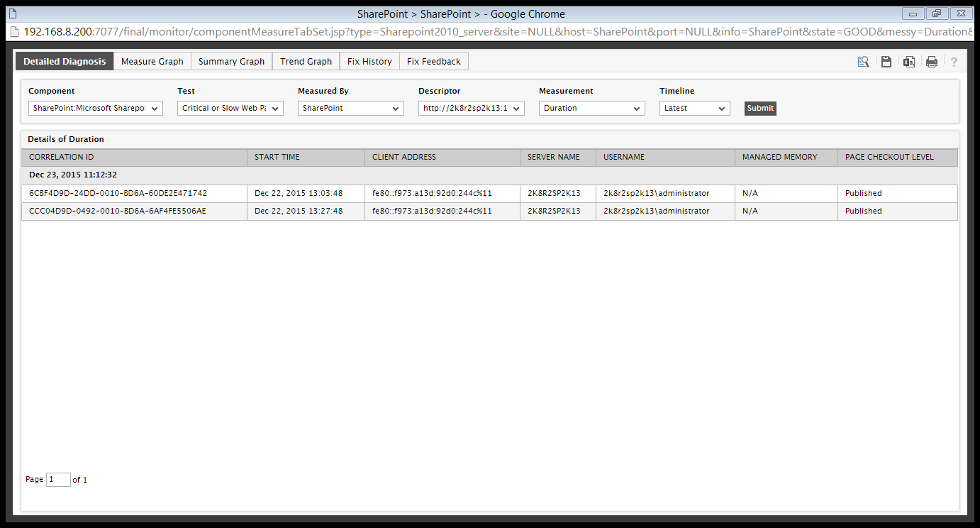
Task: Restore down the Chrome window
Action: tap(937, 13)
